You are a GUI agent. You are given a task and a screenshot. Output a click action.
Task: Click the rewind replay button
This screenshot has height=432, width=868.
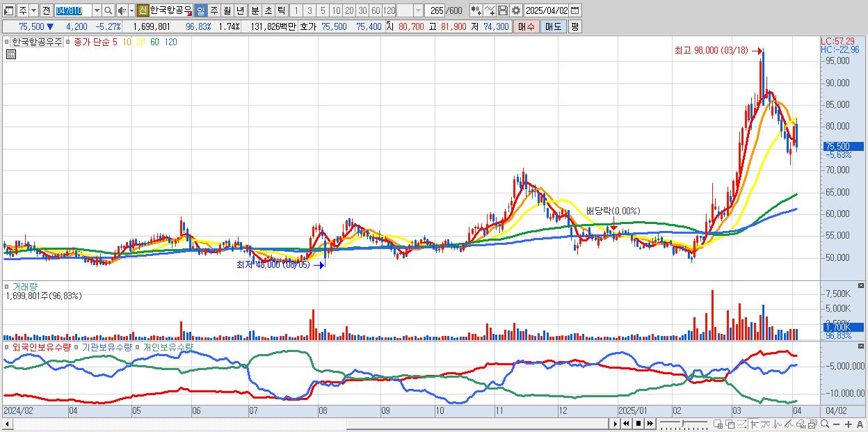pyautogui.click(x=627, y=424)
